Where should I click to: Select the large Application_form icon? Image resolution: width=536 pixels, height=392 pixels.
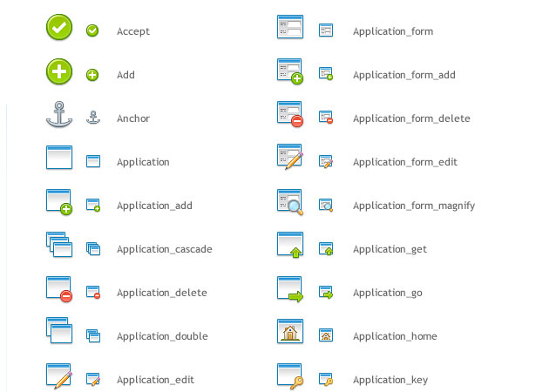click(x=290, y=27)
